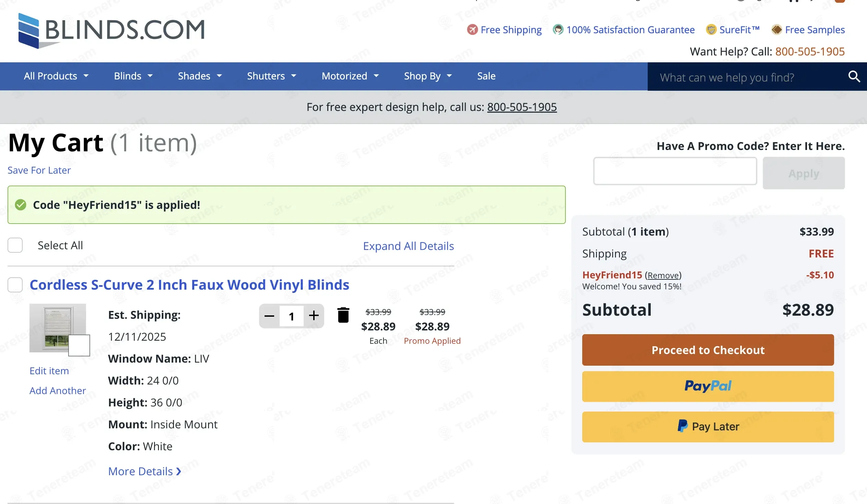Click design help phone number 800-505-1905 in banner

point(522,107)
